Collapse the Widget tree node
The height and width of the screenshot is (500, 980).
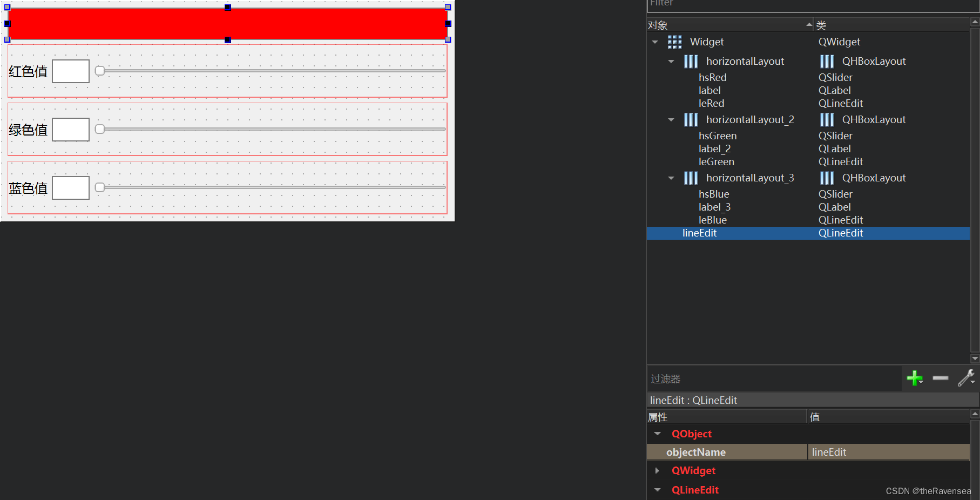655,42
